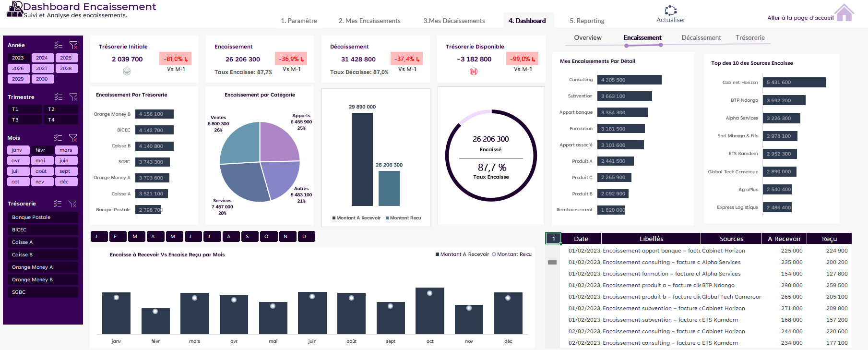Click the '87,7 %' Taux Encaisse value
This screenshot has width=868, height=350.
coord(492,168)
